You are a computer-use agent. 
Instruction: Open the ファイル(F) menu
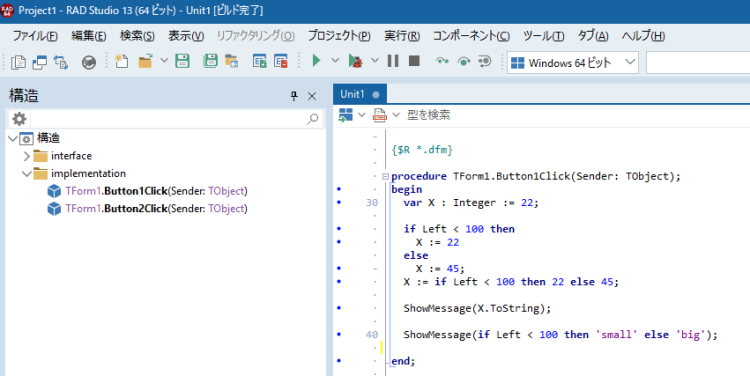pos(35,36)
